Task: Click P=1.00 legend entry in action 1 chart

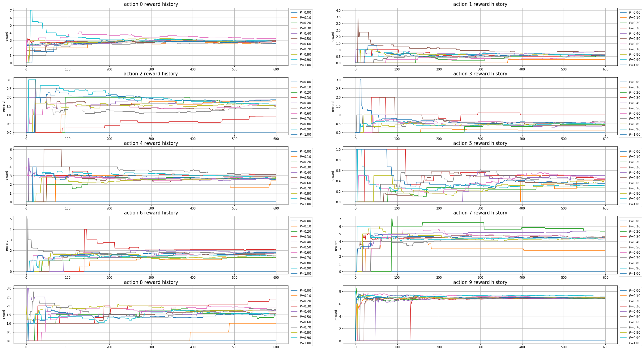Action: tap(634, 65)
